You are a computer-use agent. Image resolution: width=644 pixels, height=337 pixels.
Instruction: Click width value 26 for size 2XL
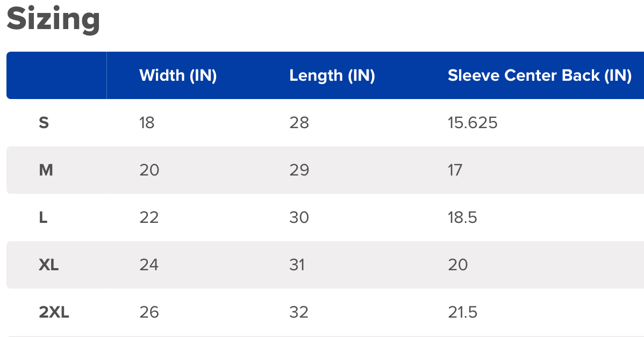[149, 312]
